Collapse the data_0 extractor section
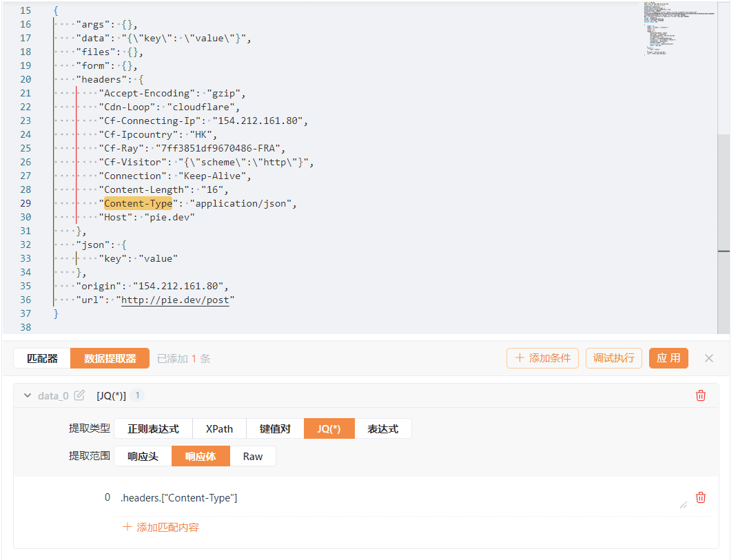The height and width of the screenshot is (560, 738). pyautogui.click(x=28, y=395)
